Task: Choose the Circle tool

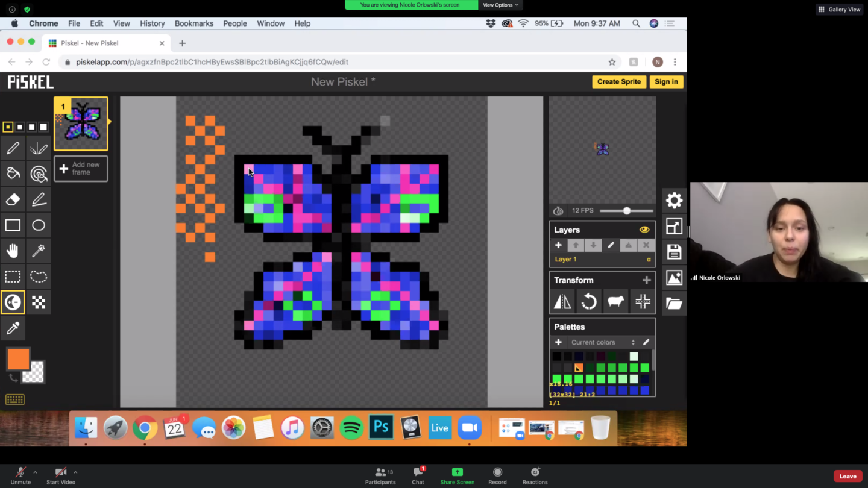Action: [x=39, y=225]
